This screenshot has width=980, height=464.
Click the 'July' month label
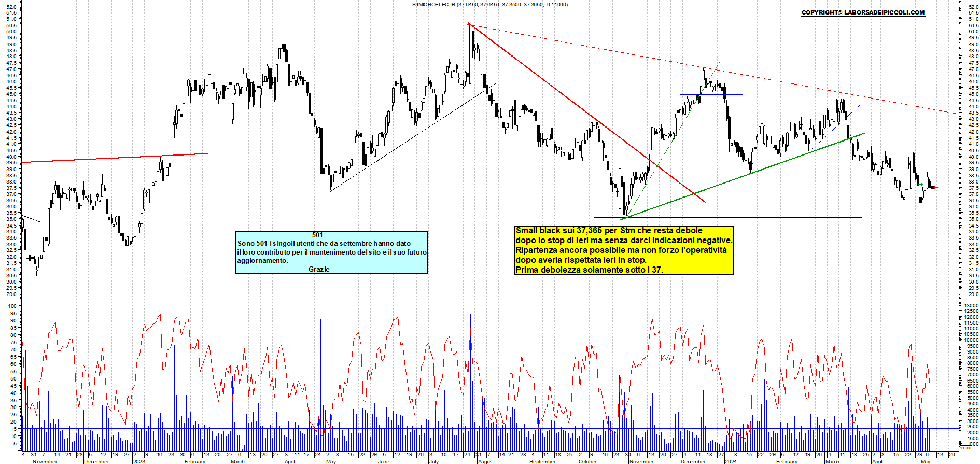click(434, 461)
